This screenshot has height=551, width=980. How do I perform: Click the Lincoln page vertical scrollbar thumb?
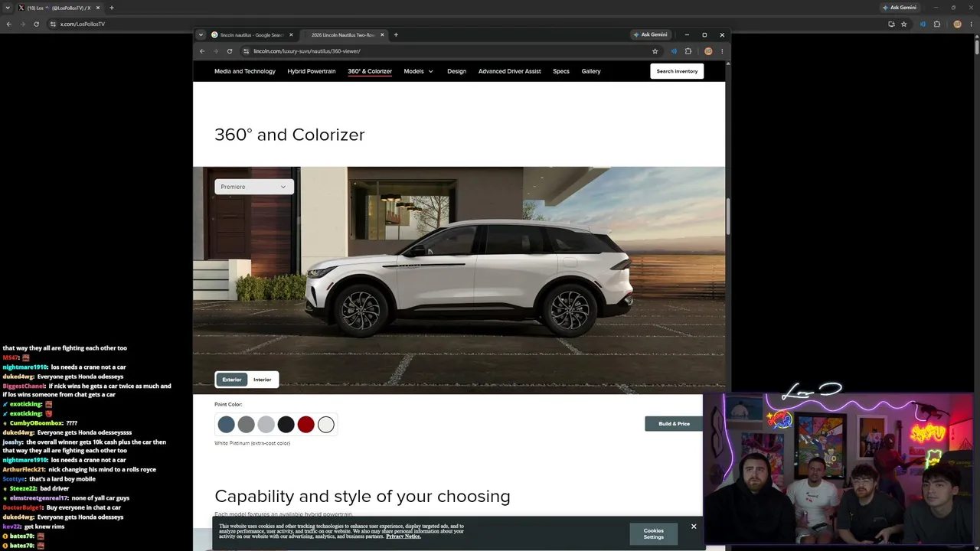tap(727, 217)
